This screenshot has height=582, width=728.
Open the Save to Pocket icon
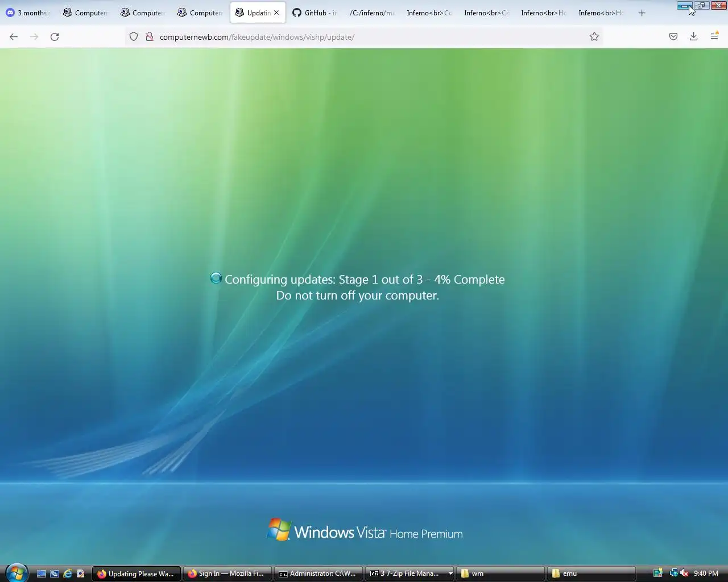click(x=673, y=37)
